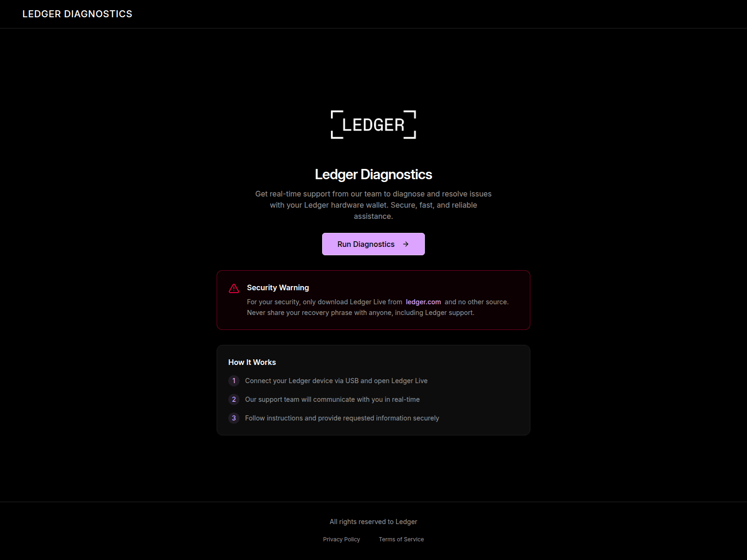Click the LEDGER bracket logo
747x560 pixels.
pyautogui.click(x=373, y=125)
